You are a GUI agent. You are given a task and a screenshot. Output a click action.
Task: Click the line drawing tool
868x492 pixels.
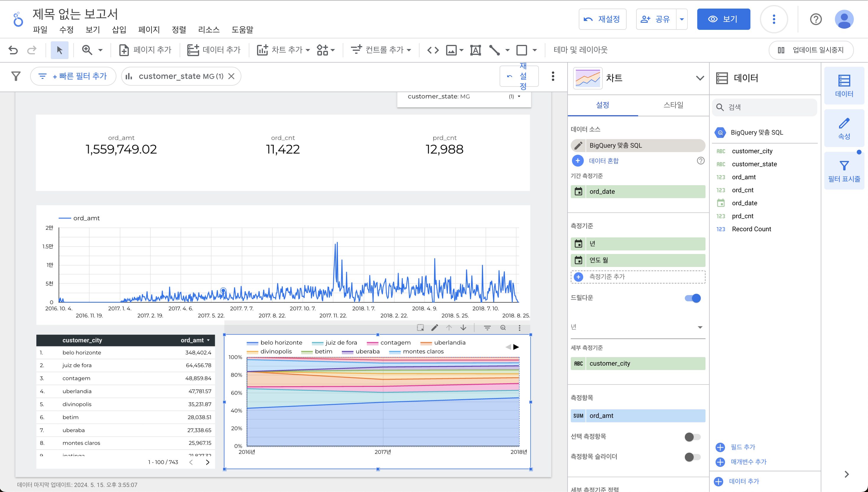[x=494, y=50]
